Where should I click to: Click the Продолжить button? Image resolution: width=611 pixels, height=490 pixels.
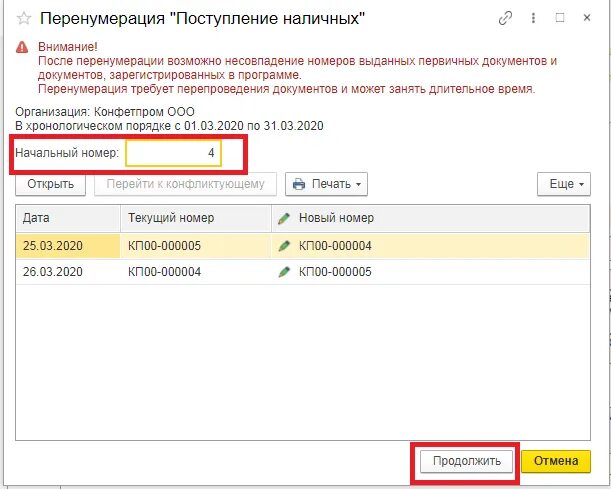pos(466,461)
